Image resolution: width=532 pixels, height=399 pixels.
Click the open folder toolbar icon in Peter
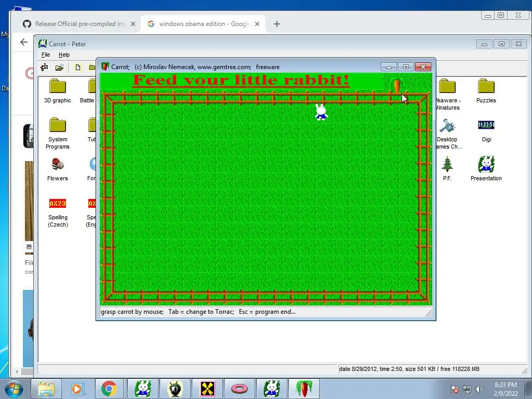[x=59, y=67]
